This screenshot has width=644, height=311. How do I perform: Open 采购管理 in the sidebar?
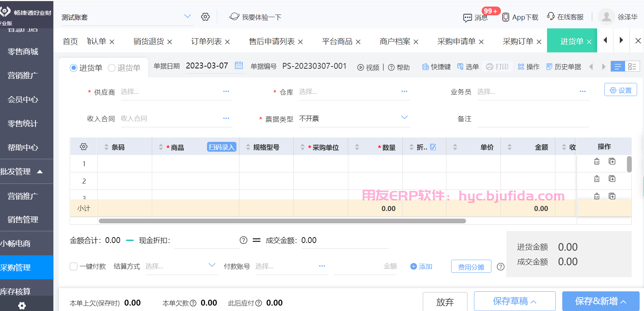[27, 267]
